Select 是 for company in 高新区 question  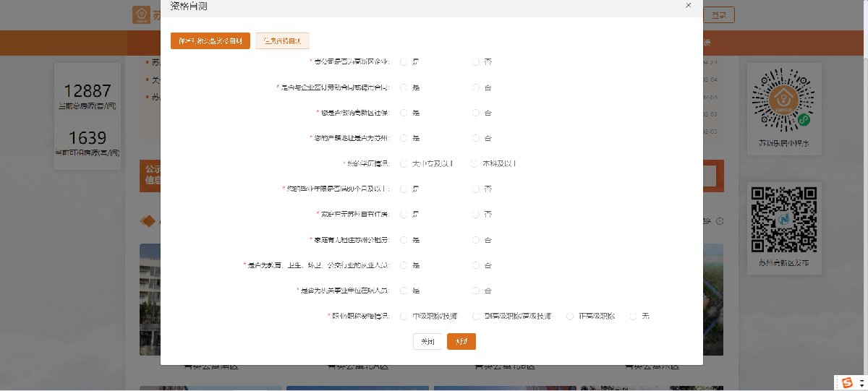[404, 62]
